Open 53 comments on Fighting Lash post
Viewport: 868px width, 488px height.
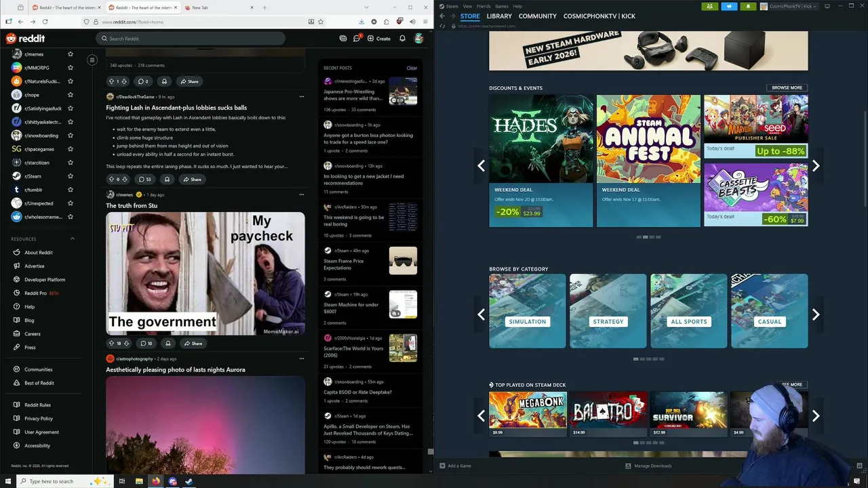(x=144, y=180)
